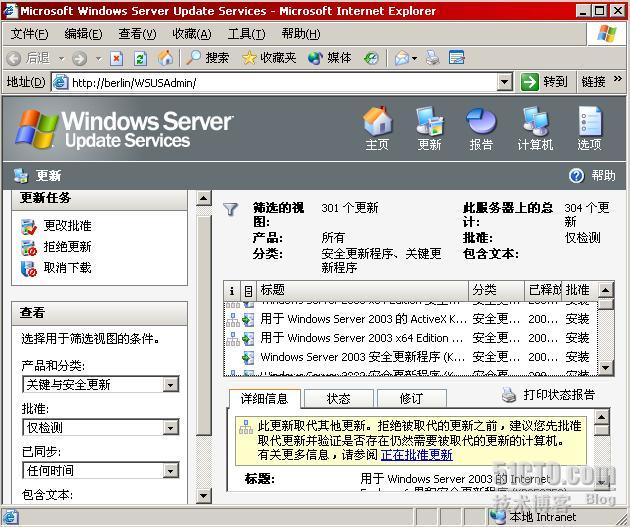Click the edit page toolbar icon
630x527 pixels.
point(456,58)
